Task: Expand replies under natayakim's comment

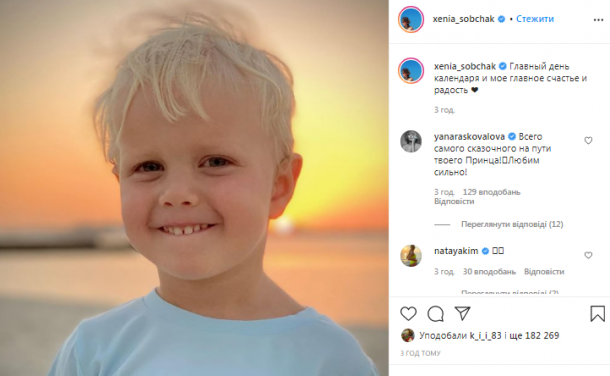Action: (x=510, y=292)
